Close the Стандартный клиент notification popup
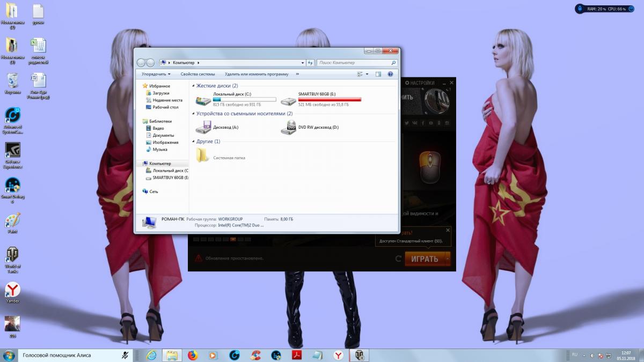This screenshot has height=362, width=644. click(x=448, y=231)
